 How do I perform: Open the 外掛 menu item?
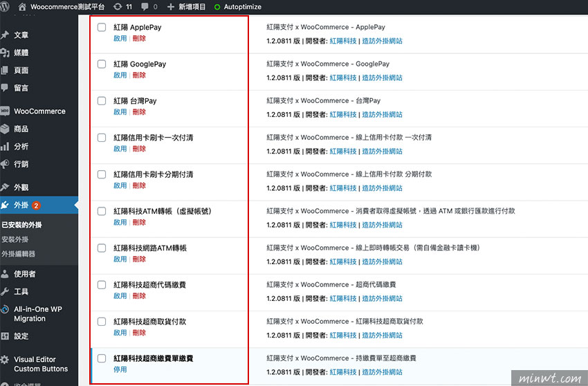39,205
